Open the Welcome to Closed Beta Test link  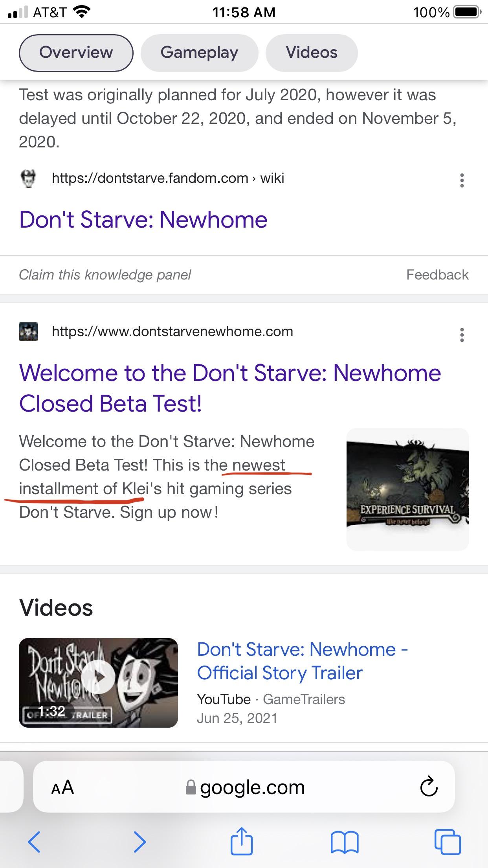(230, 388)
